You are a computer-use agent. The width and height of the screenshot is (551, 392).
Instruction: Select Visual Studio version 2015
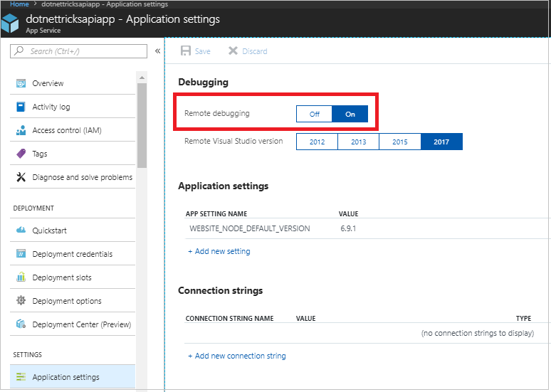(400, 142)
